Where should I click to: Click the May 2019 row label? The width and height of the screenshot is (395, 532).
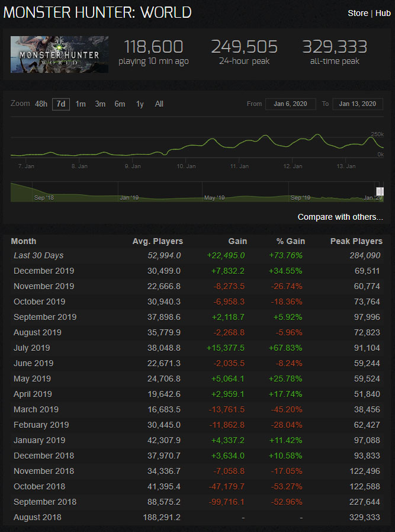(x=32, y=379)
